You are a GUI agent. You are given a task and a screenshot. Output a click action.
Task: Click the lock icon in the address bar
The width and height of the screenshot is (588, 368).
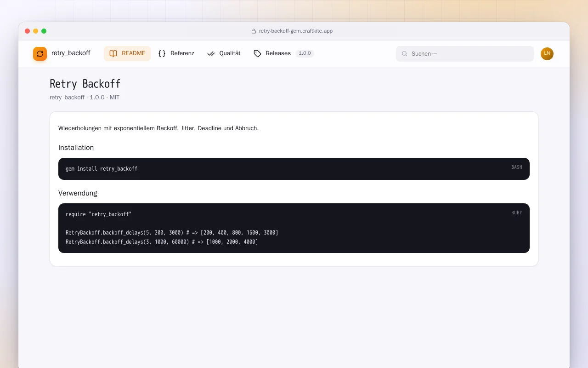[254, 31]
